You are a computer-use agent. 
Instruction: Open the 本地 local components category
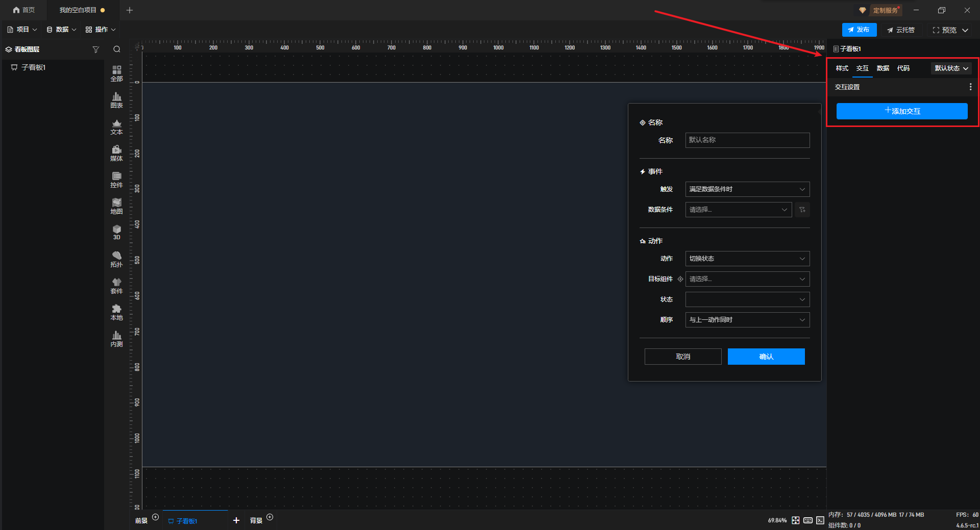click(x=117, y=312)
